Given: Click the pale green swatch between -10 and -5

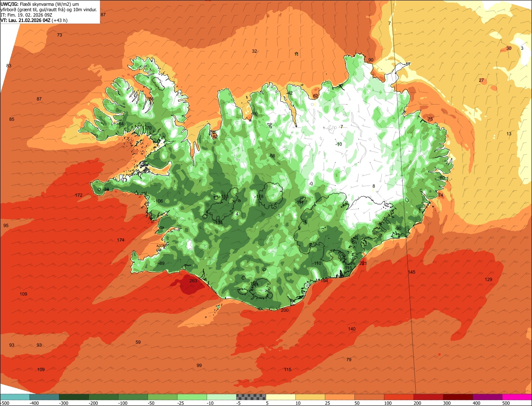Looking at the screenshot, I should tap(222, 397).
